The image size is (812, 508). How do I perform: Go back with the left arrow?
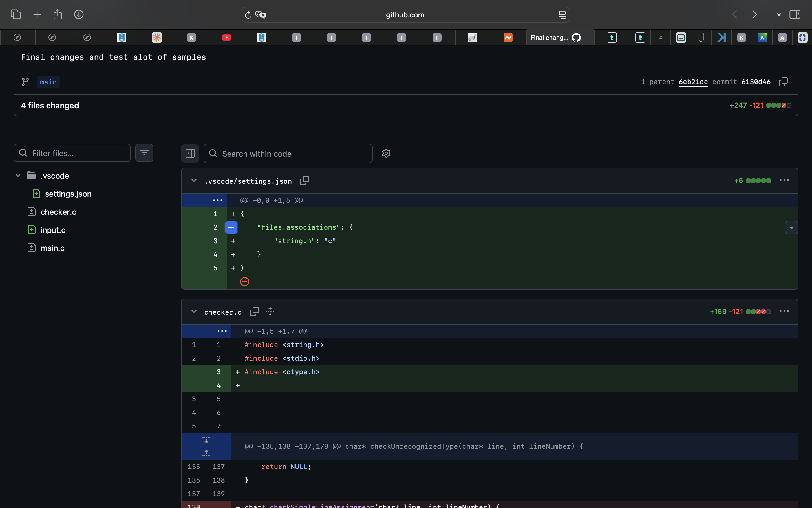(x=735, y=14)
